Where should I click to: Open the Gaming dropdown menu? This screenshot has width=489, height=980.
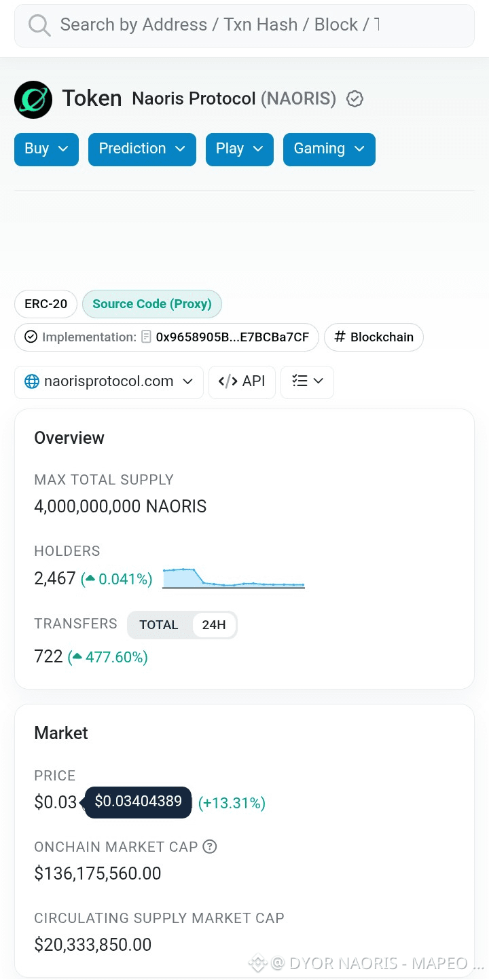point(329,149)
